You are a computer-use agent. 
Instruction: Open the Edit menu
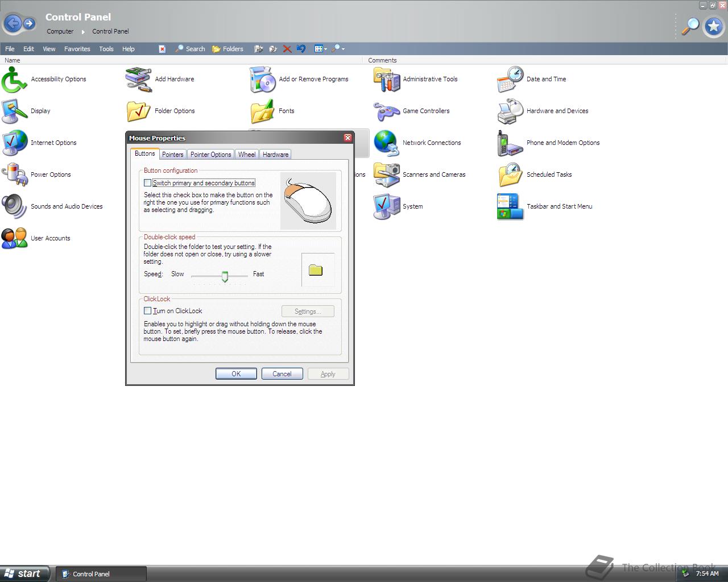click(28, 49)
